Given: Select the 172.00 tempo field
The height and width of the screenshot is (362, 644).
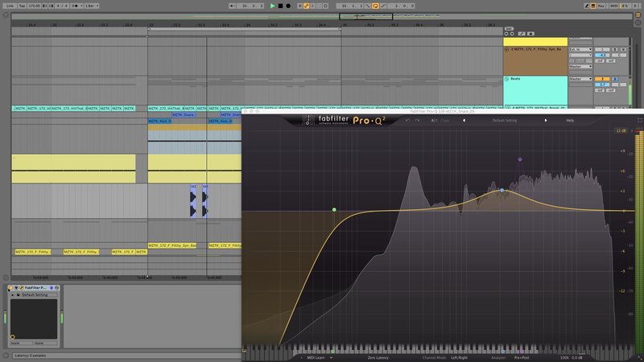Looking at the screenshot, I should (34, 6).
